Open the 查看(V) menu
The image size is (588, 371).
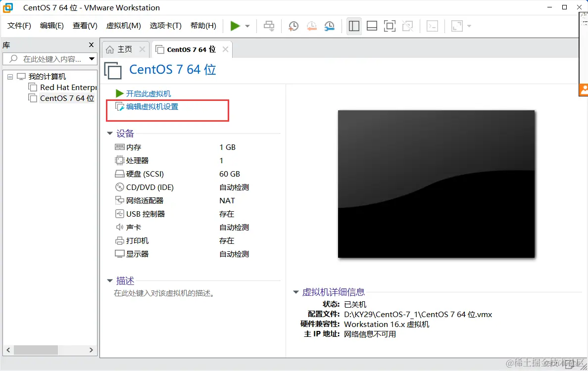85,26
